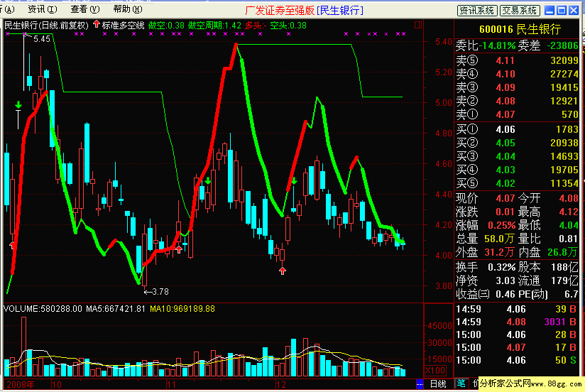Click the 600016 民生银行 stock header

[x=520, y=29]
